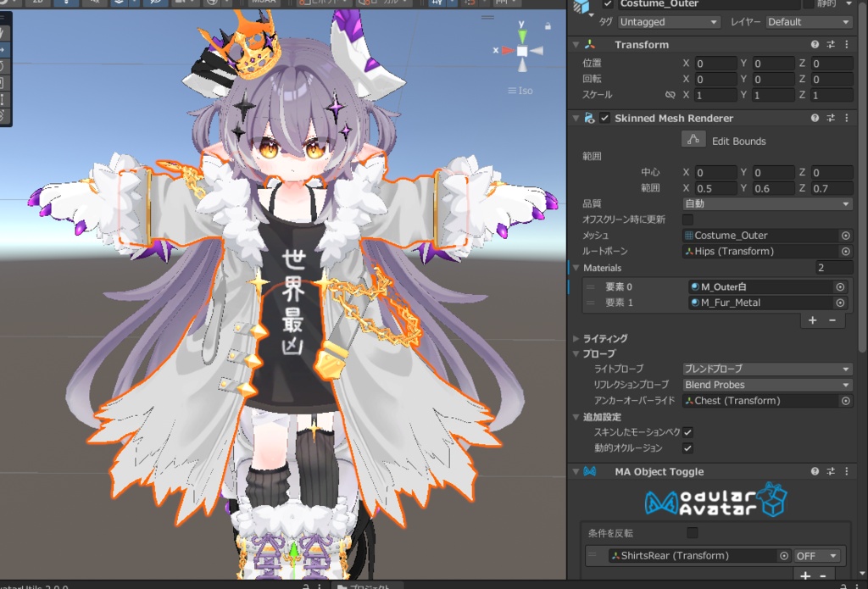The image size is (868, 589).
Task: Open the Default layer dropdown
Action: [x=809, y=22]
